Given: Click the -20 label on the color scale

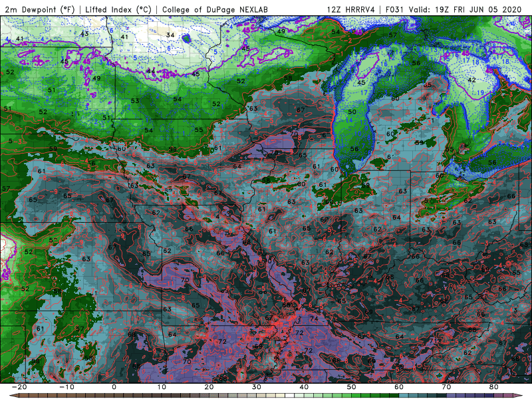Looking at the screenshot, I should point(19,387).
